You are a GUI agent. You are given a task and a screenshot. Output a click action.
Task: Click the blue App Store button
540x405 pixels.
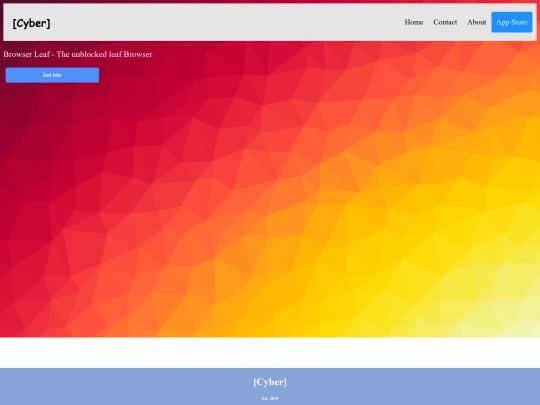[511, 22]
